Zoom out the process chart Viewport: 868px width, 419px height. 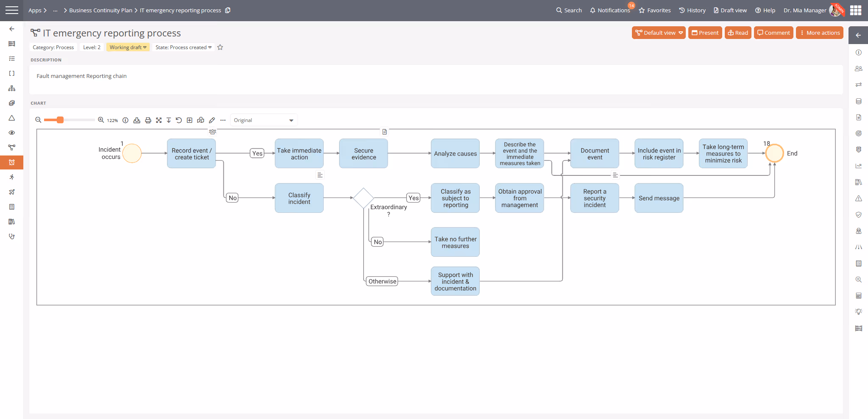click(38, 120)
